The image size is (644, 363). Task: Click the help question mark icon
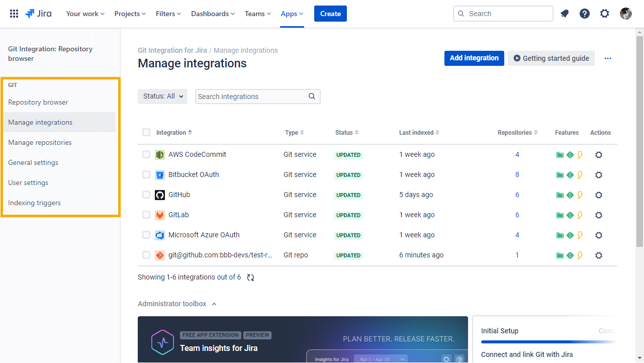click(x=585, y=14)
